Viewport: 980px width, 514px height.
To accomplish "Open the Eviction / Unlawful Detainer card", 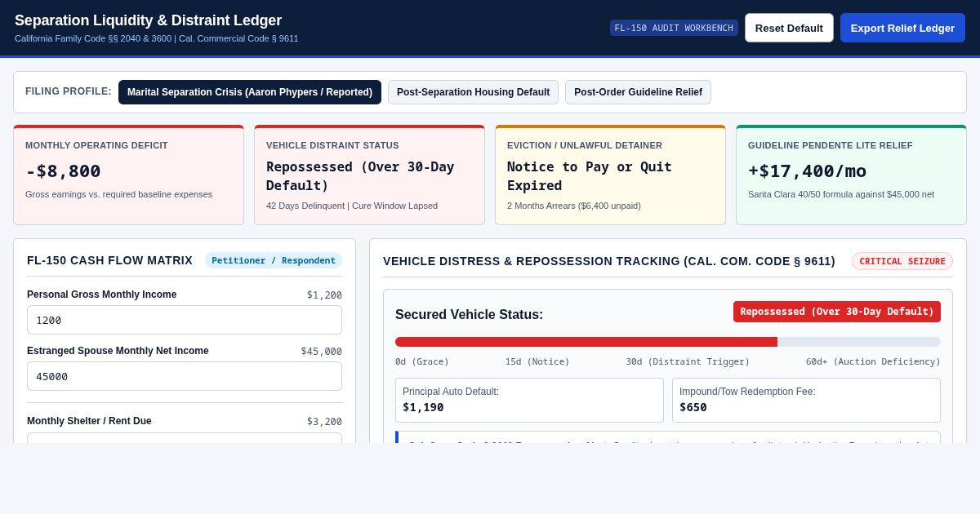I will click(610, 175).
